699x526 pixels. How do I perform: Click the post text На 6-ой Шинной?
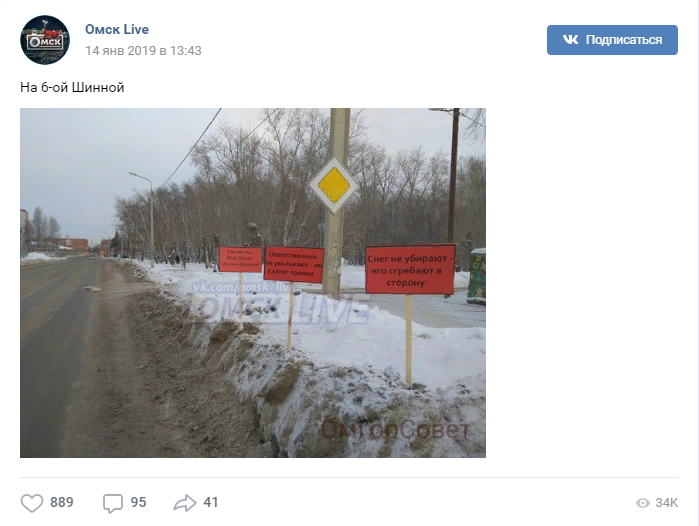(72, 87)
